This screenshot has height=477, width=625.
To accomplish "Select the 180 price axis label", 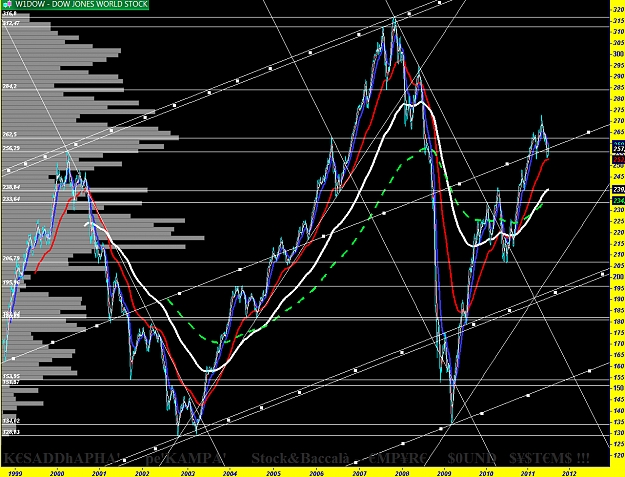I will click(619, 321).
